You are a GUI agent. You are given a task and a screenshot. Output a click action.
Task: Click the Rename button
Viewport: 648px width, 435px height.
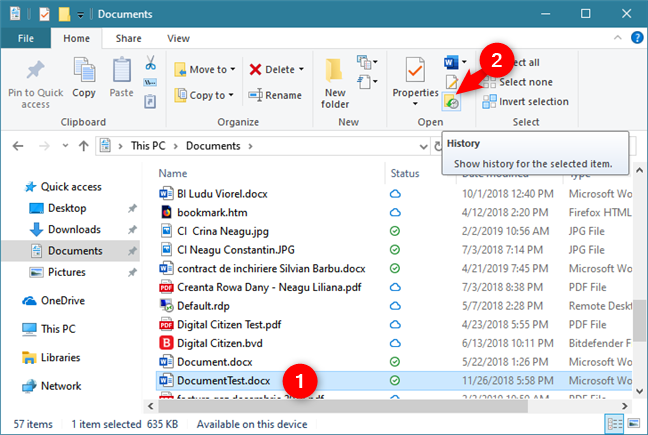pos(275,95)
